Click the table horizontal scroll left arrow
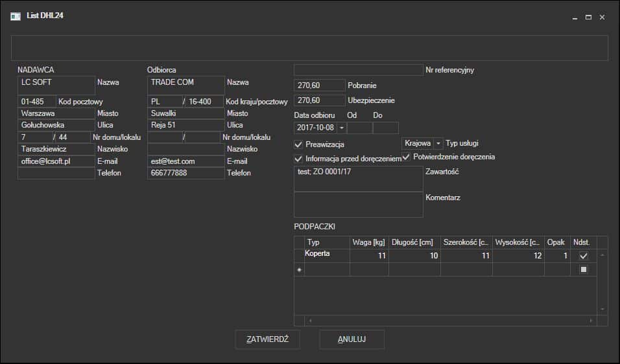The height and width of the screenshot is (364, 620). tap(311, 321)
